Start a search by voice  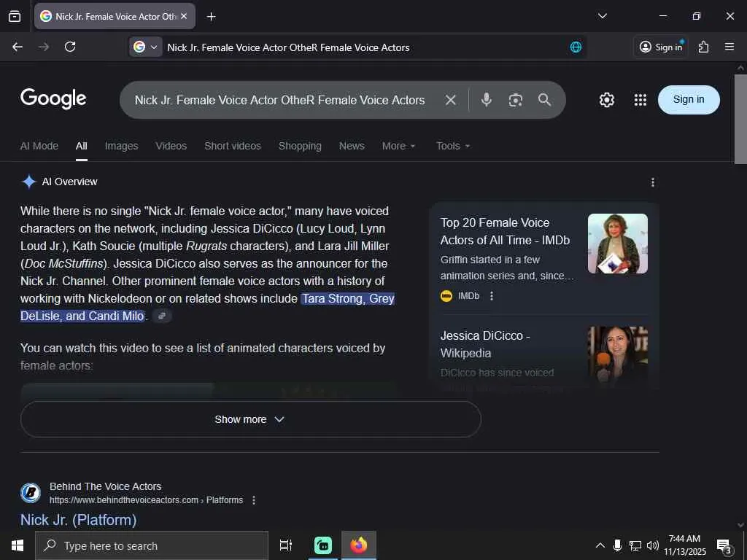[x=486, y=100]
